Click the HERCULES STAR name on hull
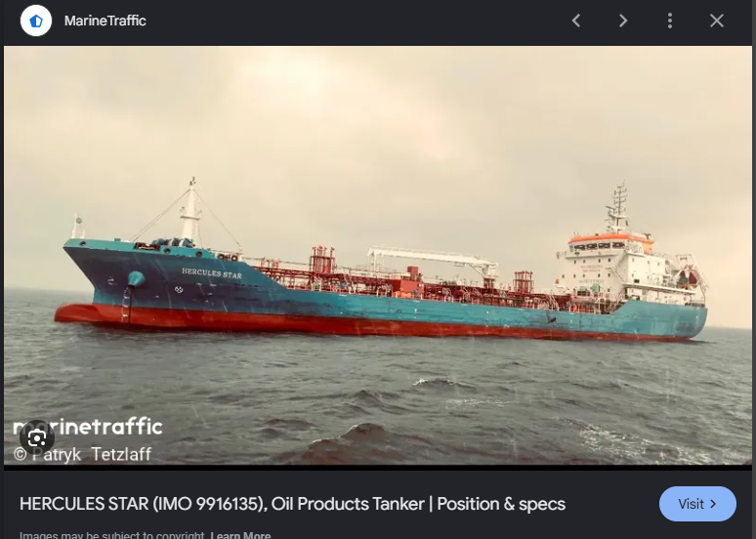The height and width of the screenshot is (539, 756). (x=212, y=273)
